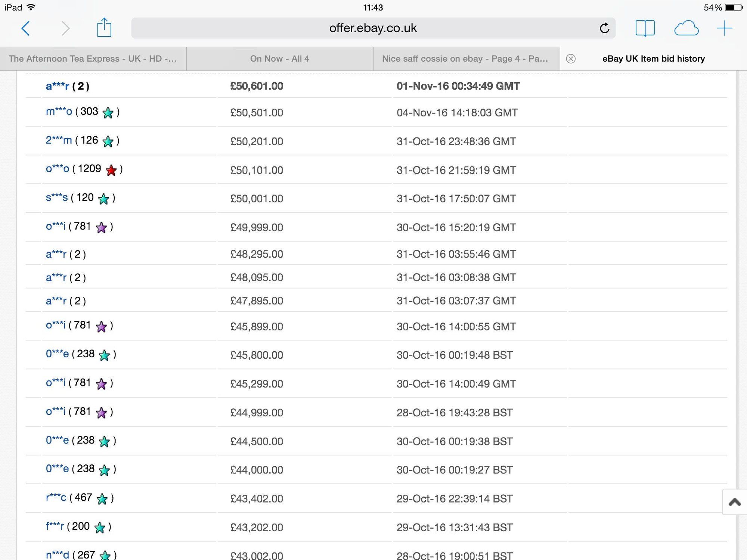Switch to On Now - All 4 tab
Image resolution: width=747 pixels, height=560 pixels.
pos(279,59)
